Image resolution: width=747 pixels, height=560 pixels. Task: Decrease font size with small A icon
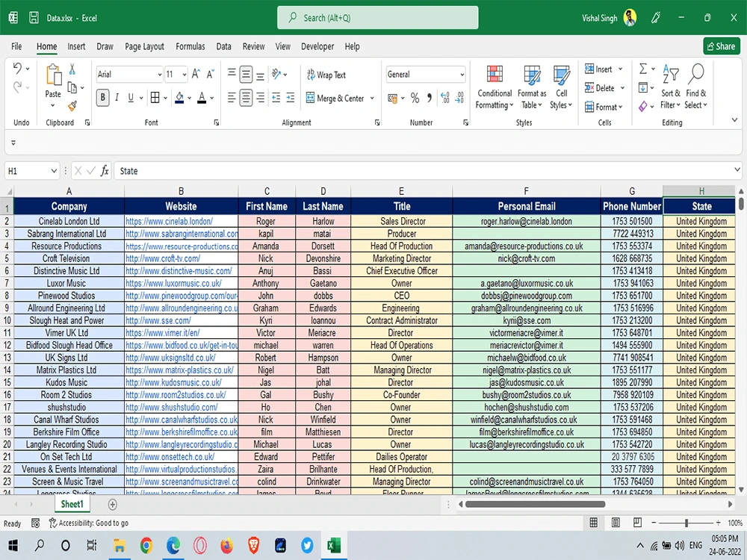click(210, 74)
